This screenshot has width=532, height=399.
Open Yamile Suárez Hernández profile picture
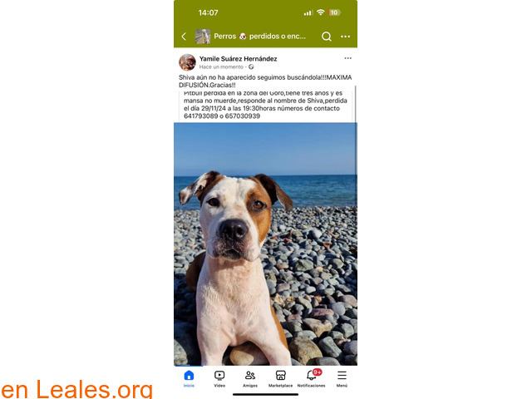click(187, 62)
